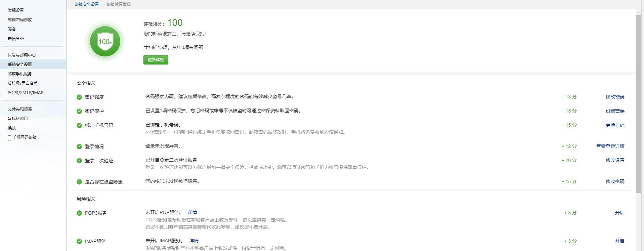Click the 安全相关 section heading
The image size is (644, 251).
[x=86, y=83]
